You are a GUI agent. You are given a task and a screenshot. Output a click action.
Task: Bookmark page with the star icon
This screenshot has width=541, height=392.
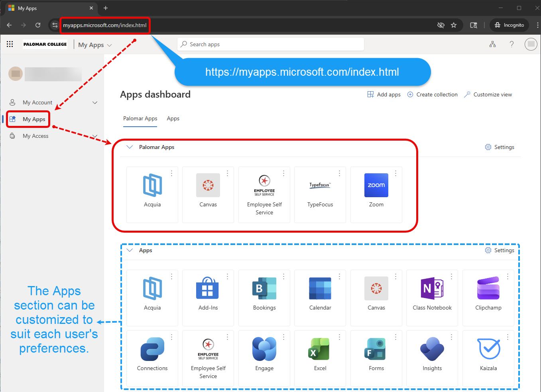tap(454, 25)
